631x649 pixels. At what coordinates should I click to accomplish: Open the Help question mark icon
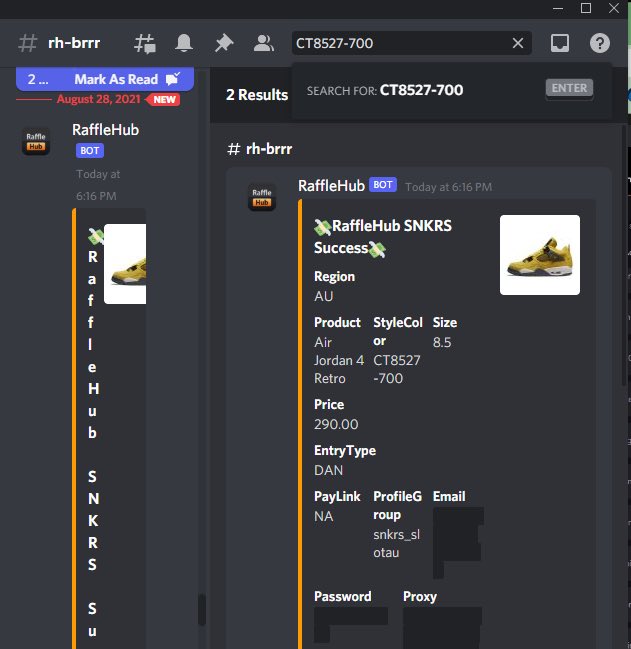pyautogui.click(x=600, y=43)
